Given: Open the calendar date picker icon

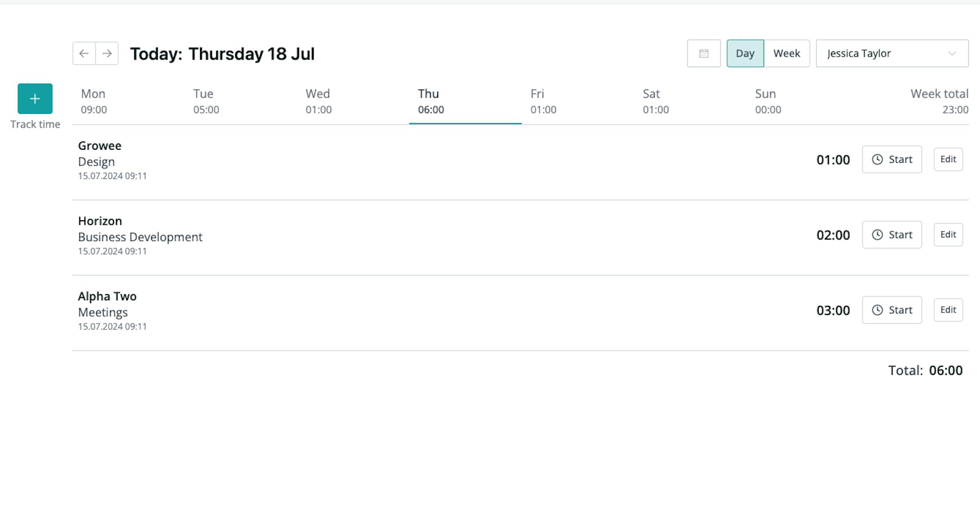Looking at the screenshot, I should (704, 53).
